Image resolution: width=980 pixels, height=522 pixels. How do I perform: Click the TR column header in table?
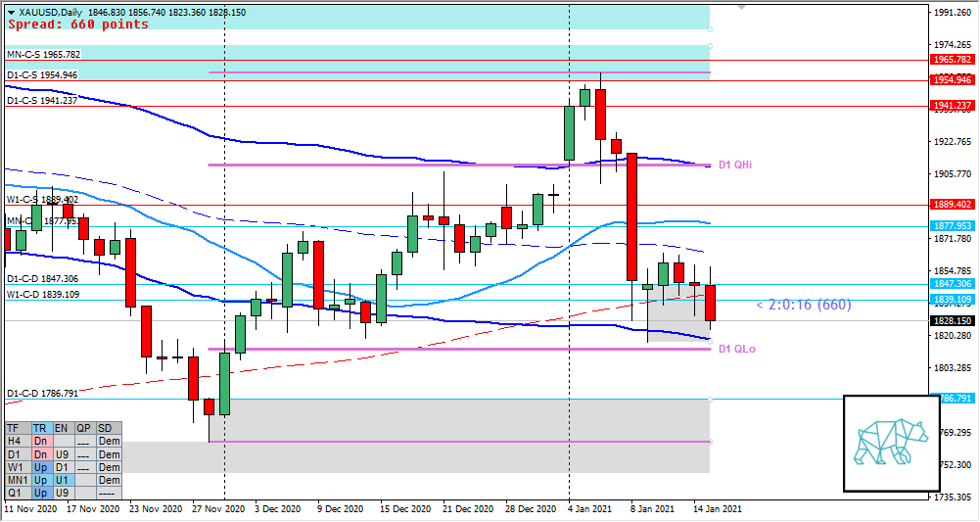pyautogui.click(x=40, y=429)
